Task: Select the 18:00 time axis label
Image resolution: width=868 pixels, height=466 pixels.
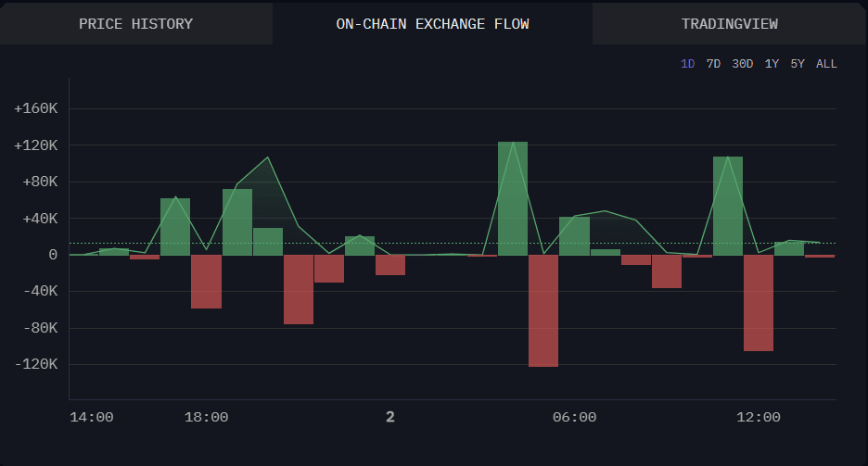Action: point(206,418)
